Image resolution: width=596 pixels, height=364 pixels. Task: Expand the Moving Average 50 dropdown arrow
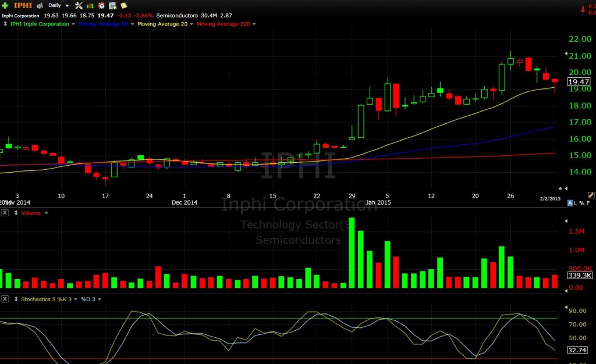click(x=132, y=24)
